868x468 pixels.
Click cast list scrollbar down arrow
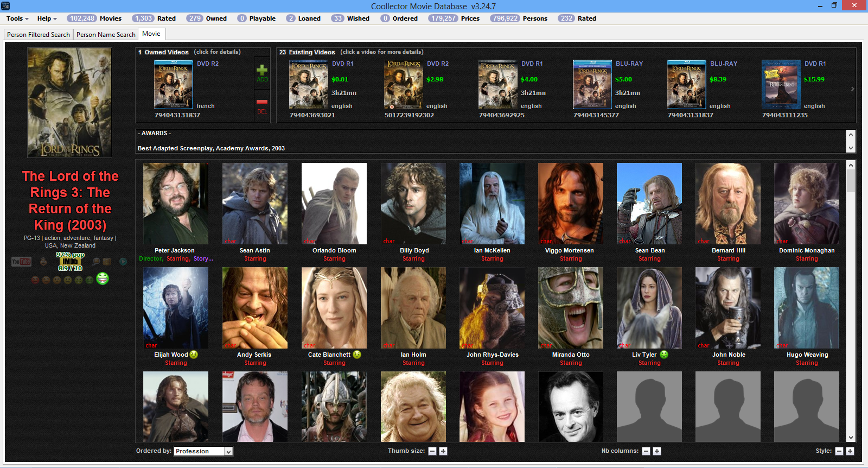851,438
